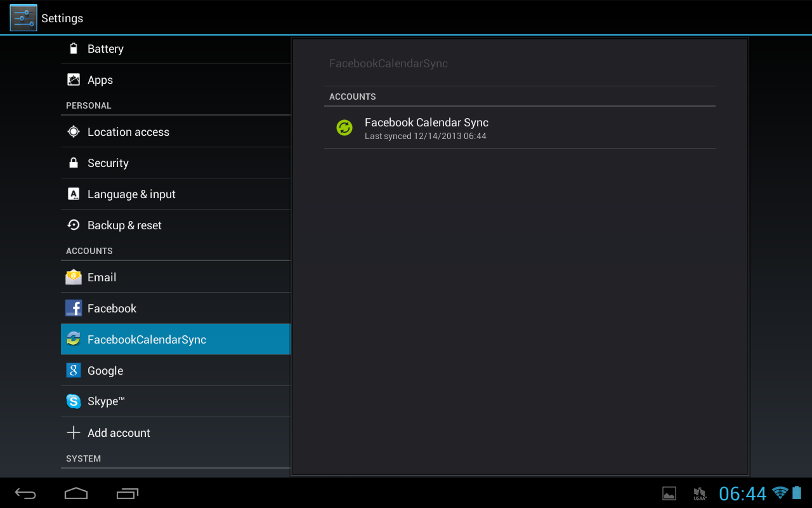This screenshot has width=812, height=508.
Task: Tap the Recent apps navigation button
Action: tap(128, 493)
